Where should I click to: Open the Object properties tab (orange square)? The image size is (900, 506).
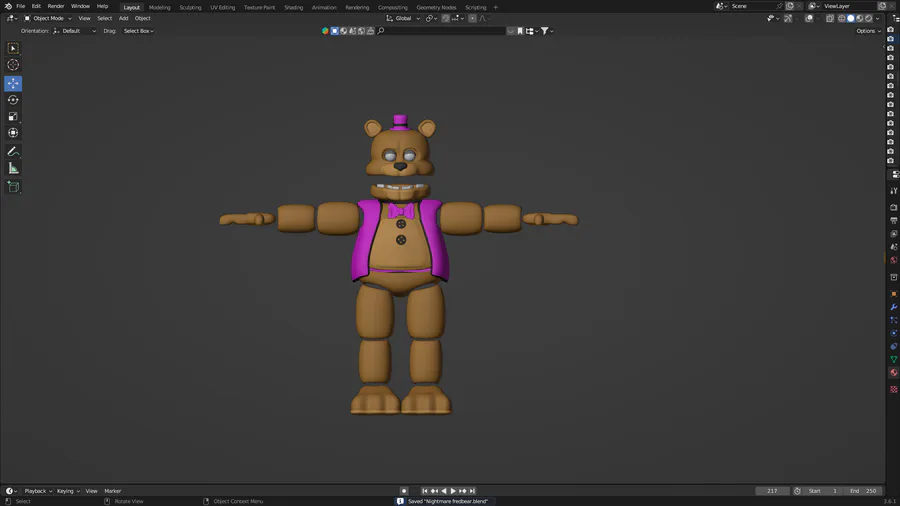click(894, 294)
